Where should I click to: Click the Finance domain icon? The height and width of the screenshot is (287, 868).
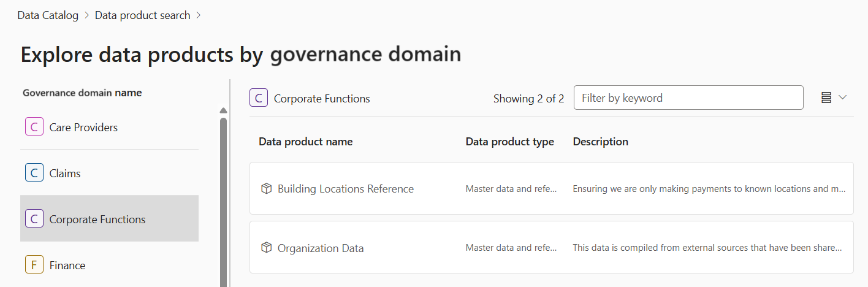click(x=34, y=265)
